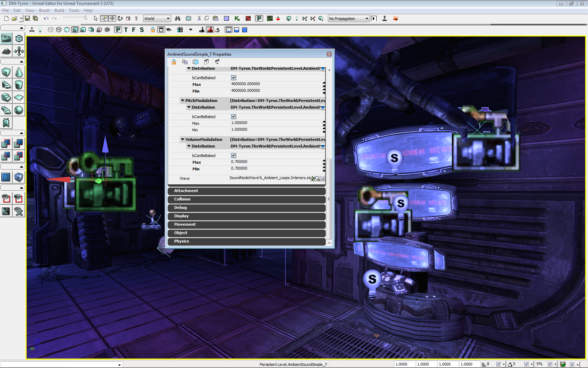Click the camera speed slider handle
The image size is (588, 368).
point(86,18)
